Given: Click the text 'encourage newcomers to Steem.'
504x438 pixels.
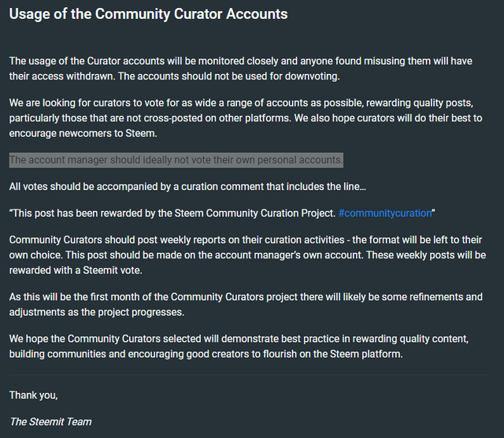Looking at the screenshot, I should click(x=83, y=133).
